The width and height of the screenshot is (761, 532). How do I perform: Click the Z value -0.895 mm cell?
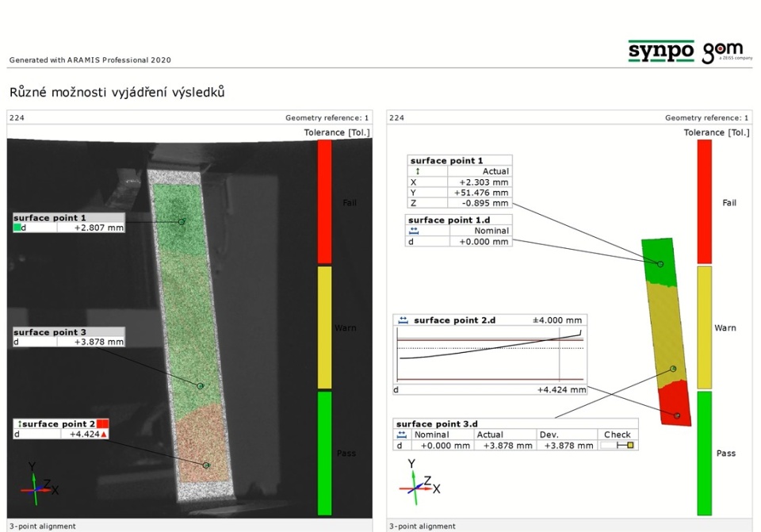tap(482, 202)
